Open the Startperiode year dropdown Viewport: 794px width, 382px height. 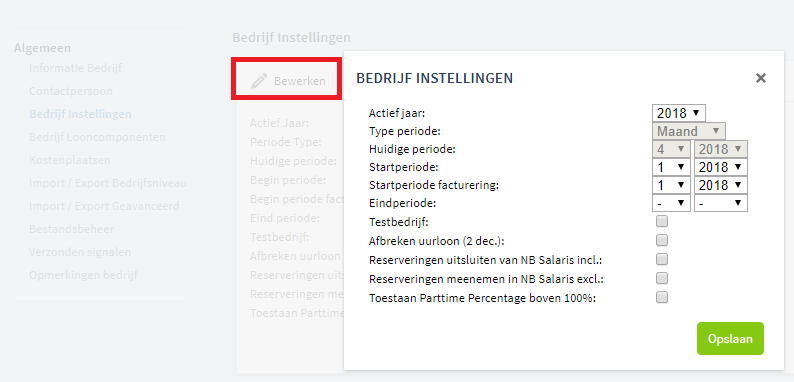[721, 167]
